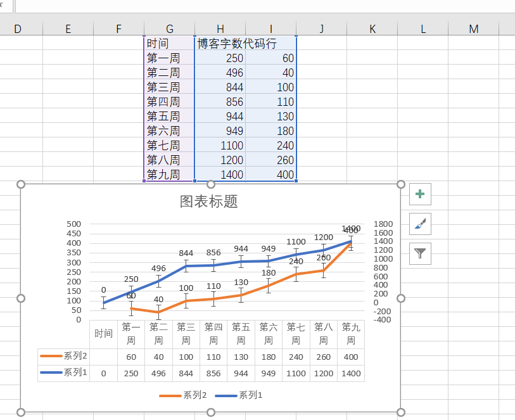
Task: Click the 500 label on primary axis
Action: coord(73,224)
